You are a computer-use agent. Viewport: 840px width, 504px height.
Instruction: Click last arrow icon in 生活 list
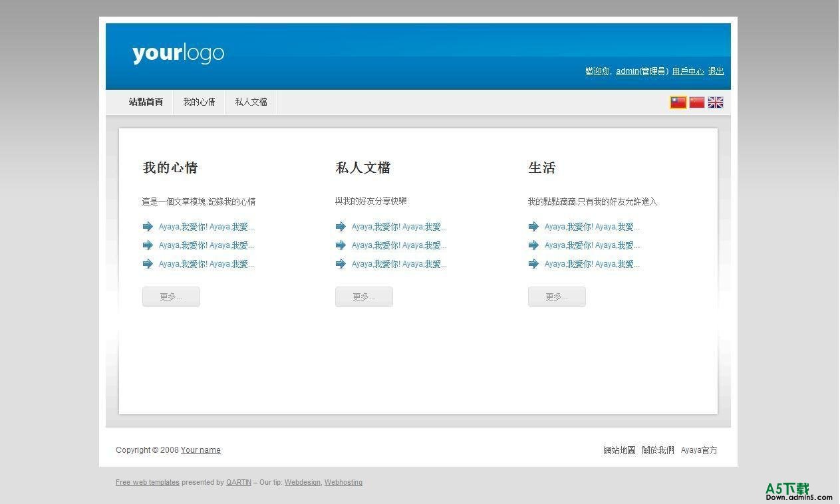click(x=533, y=264)
